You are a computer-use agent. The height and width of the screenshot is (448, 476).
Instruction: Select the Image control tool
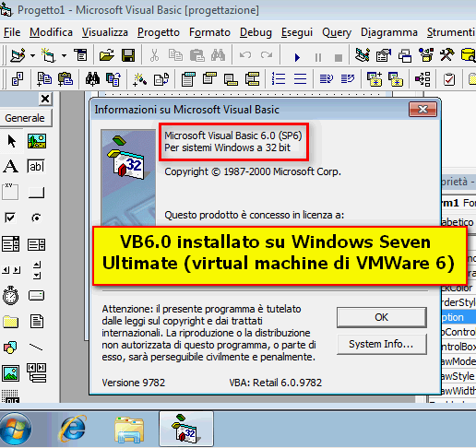(11, 373)
